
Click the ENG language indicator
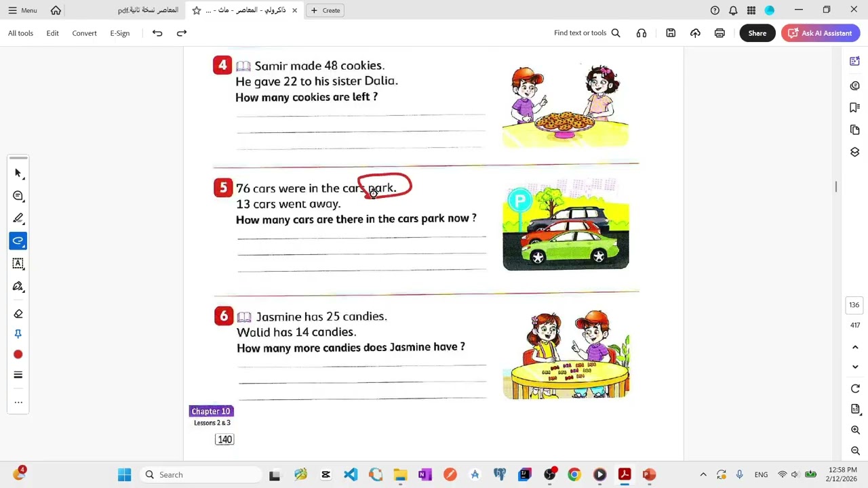(761, 474)
